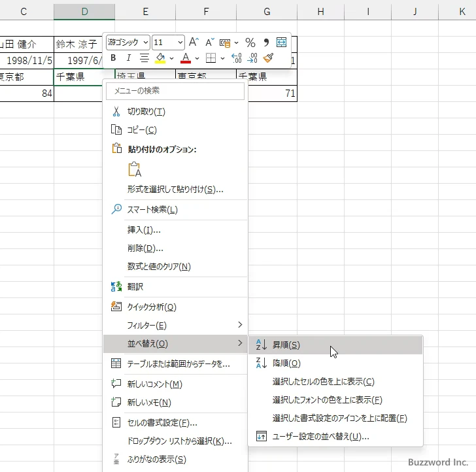
Task: Toggle italic in the mini toolbar
Action: (x=128, y=58)
